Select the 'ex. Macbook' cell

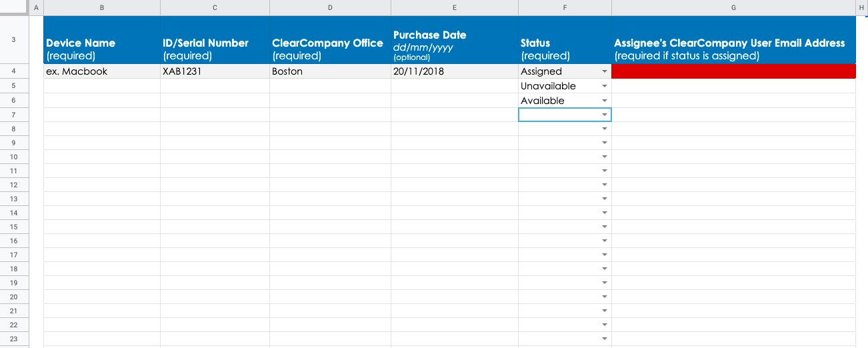point(102,71)
